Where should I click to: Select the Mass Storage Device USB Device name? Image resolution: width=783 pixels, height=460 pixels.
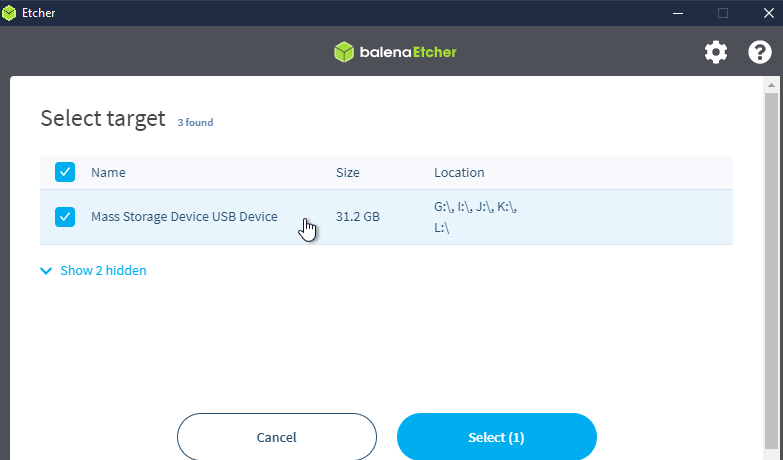(x=184, y=216)
